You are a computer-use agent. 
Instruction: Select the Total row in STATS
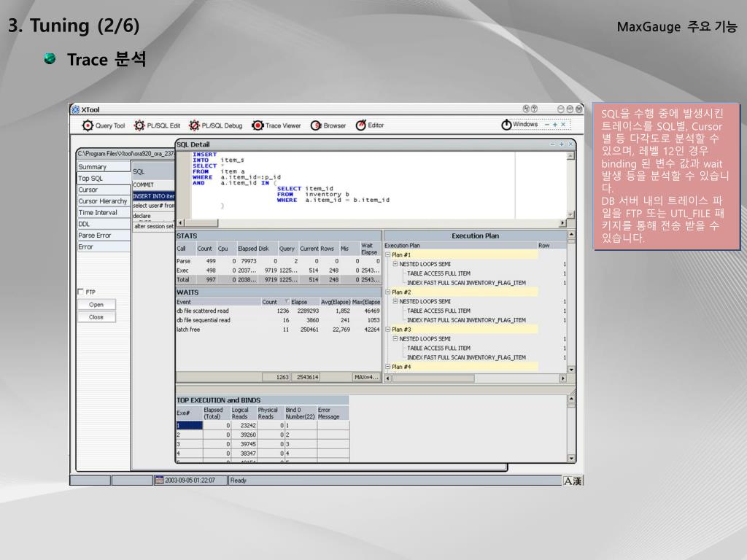[x=278, y=280]
